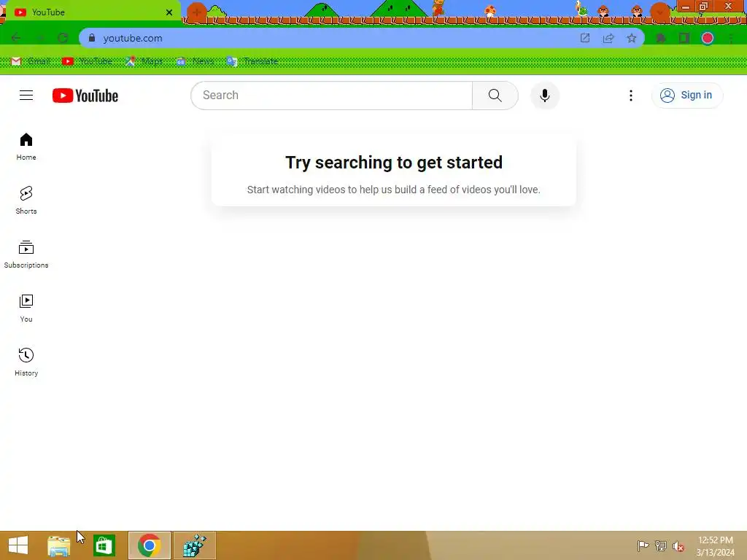This screenshot has height=560, width=747.
Task: Select the YouTube browser tab
Action: coord(90,12)
